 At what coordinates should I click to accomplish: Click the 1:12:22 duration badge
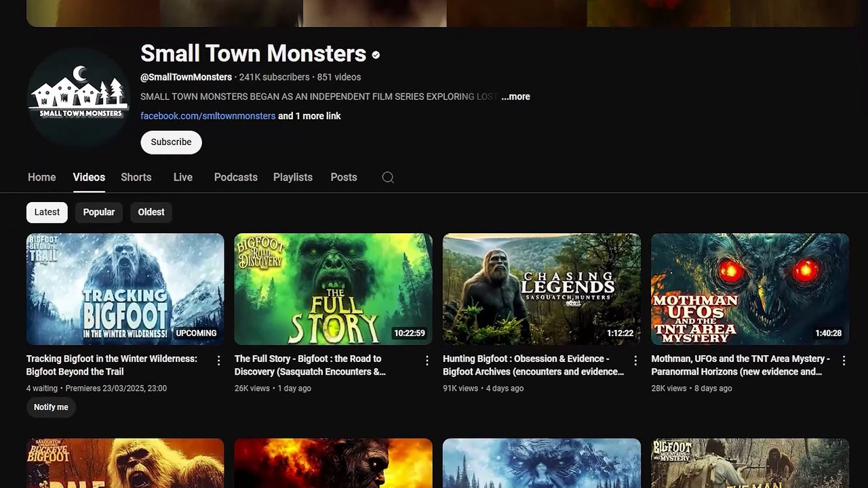click(x=620, y=333)
